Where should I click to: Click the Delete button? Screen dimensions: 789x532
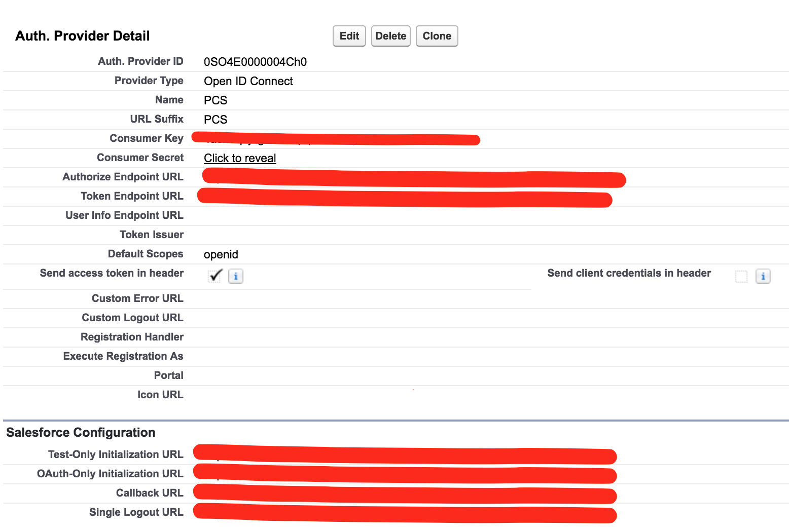click(390, 36)
